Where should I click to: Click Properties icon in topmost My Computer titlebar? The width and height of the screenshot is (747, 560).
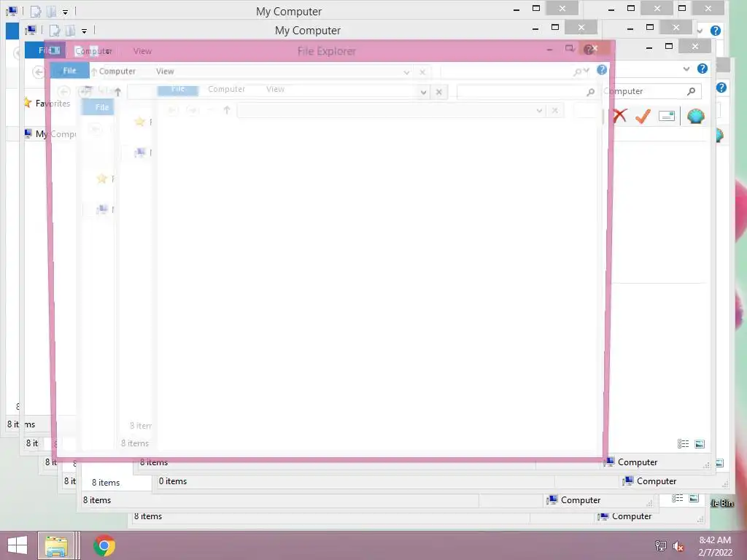(x=36, y=11)
